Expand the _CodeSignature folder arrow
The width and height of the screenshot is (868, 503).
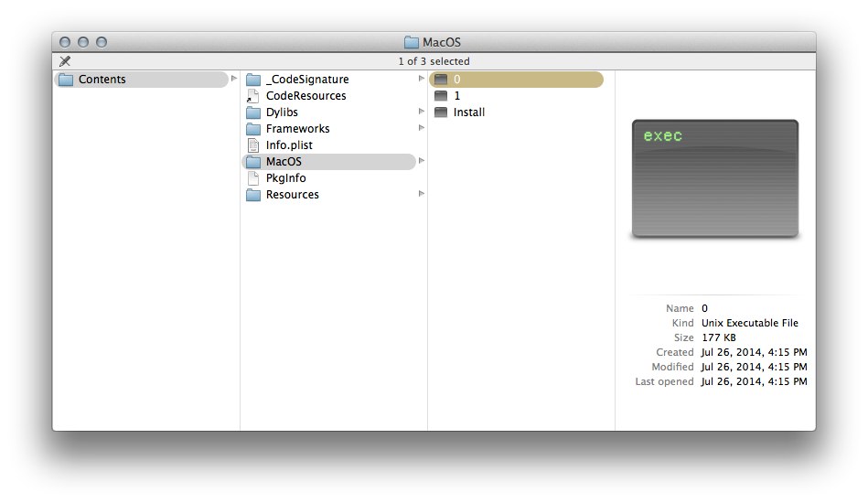point(422,79)
